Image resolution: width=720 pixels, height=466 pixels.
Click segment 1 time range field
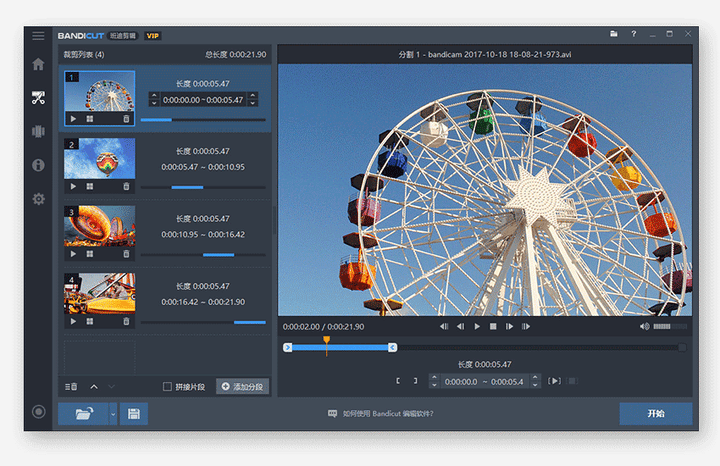[203, 100]
